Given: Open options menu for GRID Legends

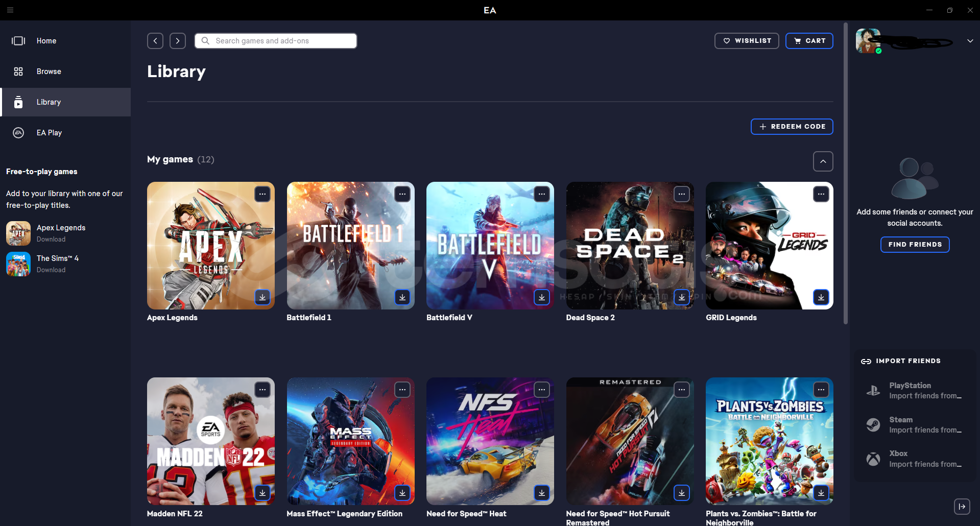Looking at the screenshot, I should (821, 194).
